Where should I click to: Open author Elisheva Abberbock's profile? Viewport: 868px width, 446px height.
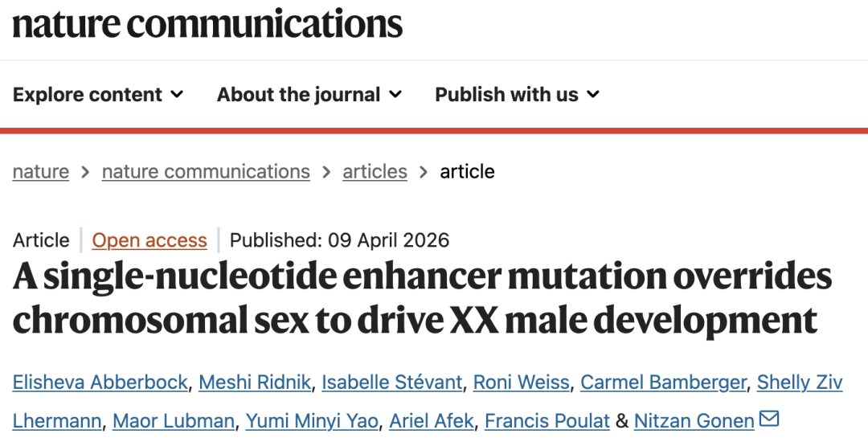point(100,383)
